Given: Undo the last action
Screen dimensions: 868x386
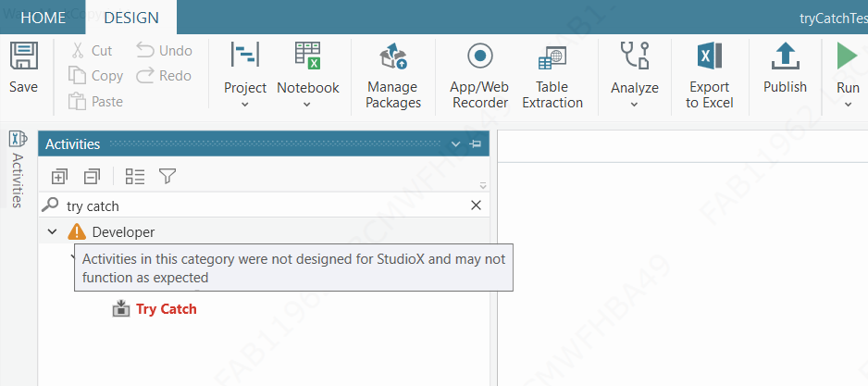Looking at the screenshot, I should (164, 50).
